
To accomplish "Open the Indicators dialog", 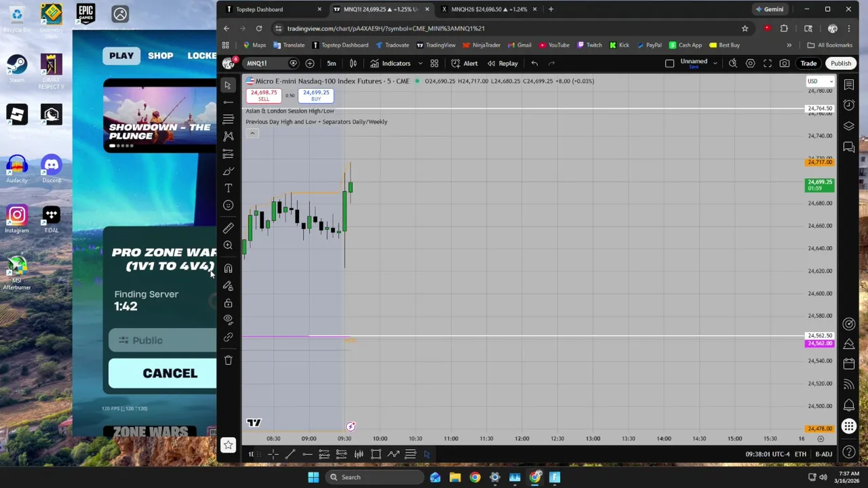I will (390, 63).
